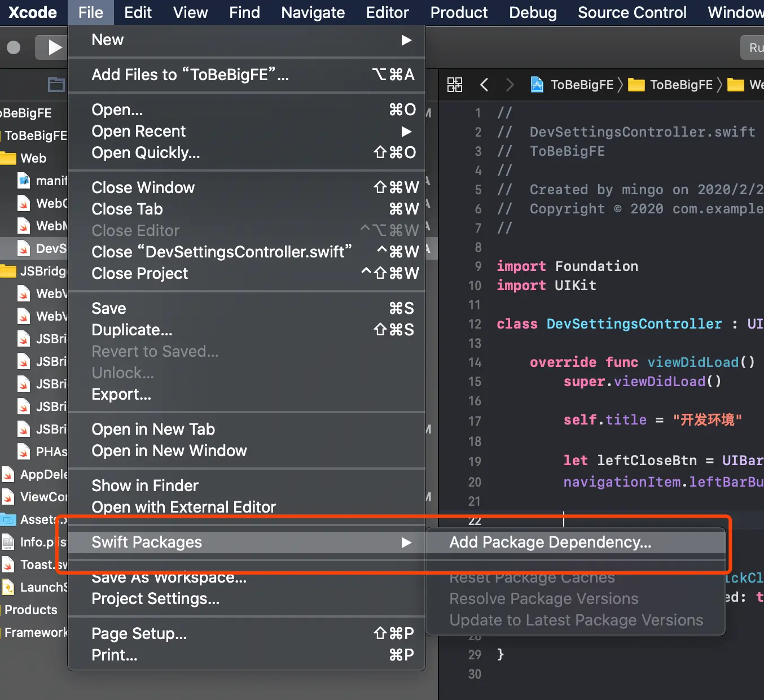Select the JSBridge folder in the navigator
This screenshot has height=700, width=764.
(34, 271)
